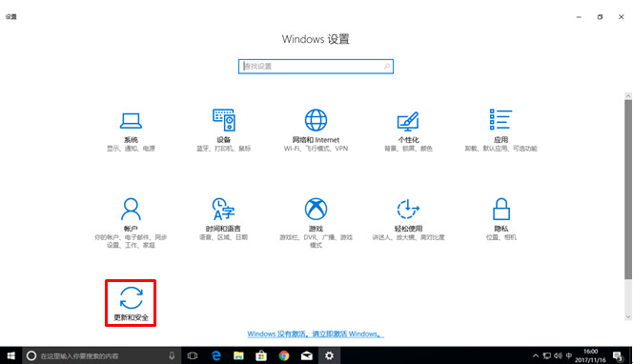
Task: Click the scrollbar down arrow
Action: tap(627, 316)
